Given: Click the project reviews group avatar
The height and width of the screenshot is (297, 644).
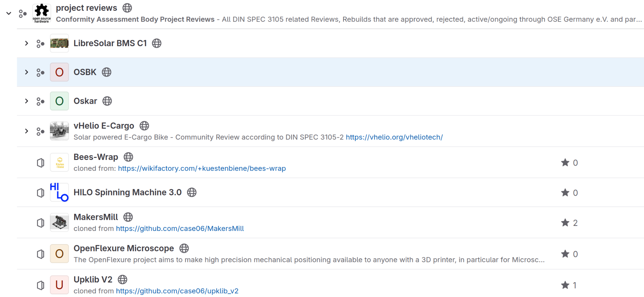Looking at the screenshot, I should coord(42,13).
